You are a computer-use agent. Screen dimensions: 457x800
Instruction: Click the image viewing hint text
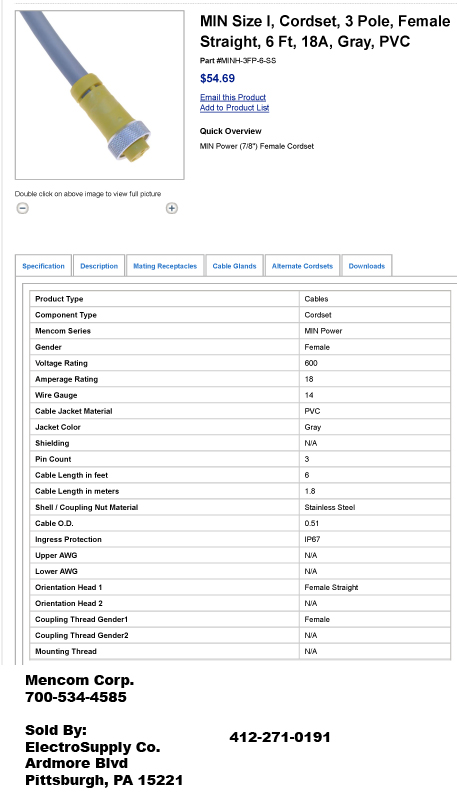pos(88,194)
